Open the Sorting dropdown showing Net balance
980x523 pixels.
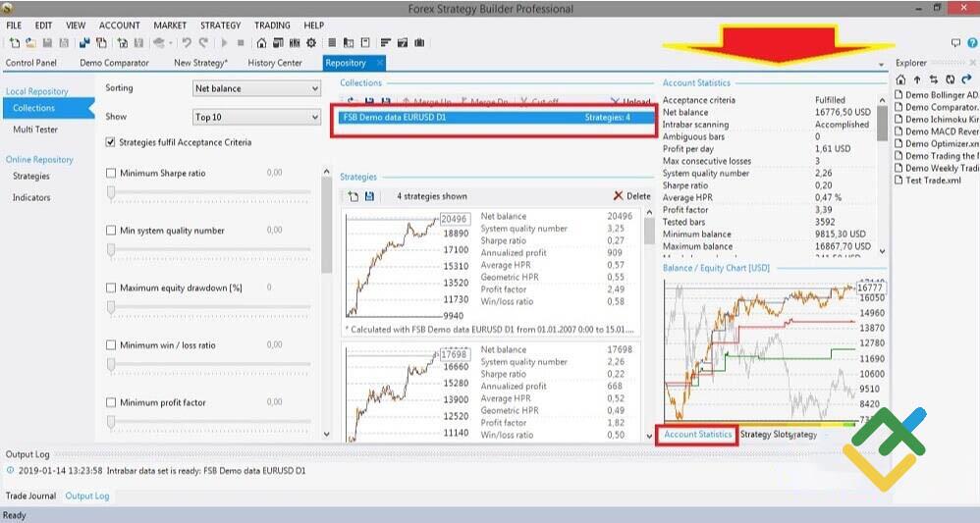click(256, 88)
